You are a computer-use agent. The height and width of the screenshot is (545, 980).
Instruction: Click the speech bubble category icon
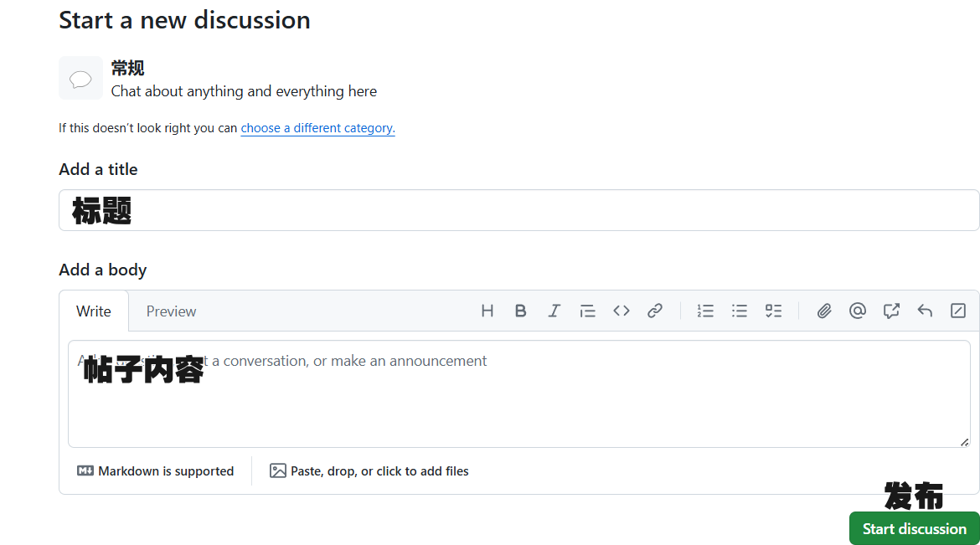(x=80, y=78)
